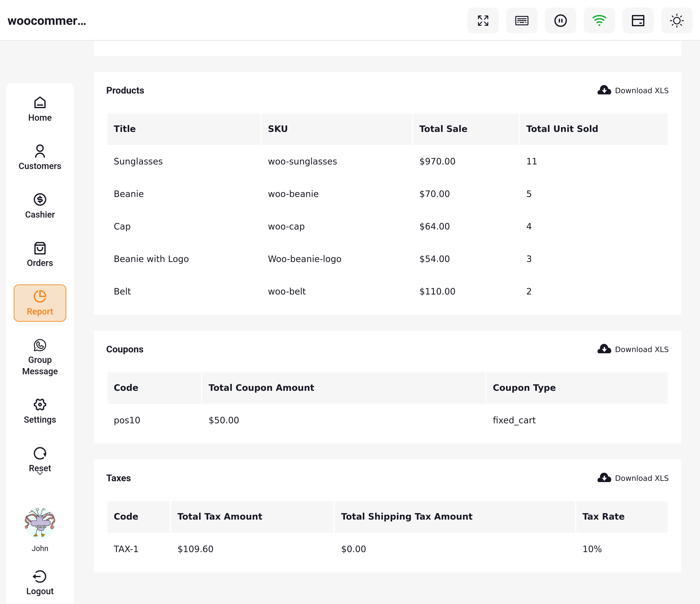
Task: Click the pause circle icon
Action: coord(560,21)
